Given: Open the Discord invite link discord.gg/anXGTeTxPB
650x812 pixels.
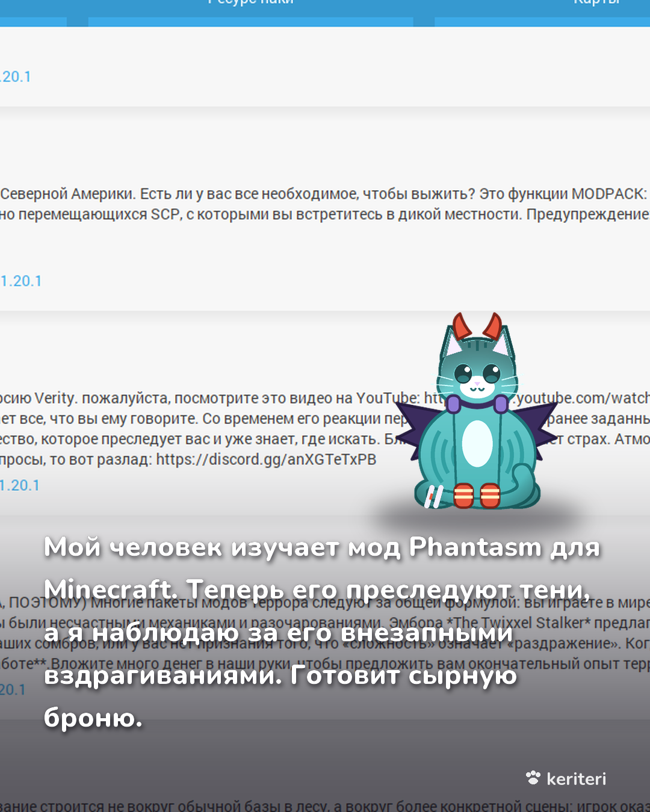Looking at the screenshot, I should 266,460.
